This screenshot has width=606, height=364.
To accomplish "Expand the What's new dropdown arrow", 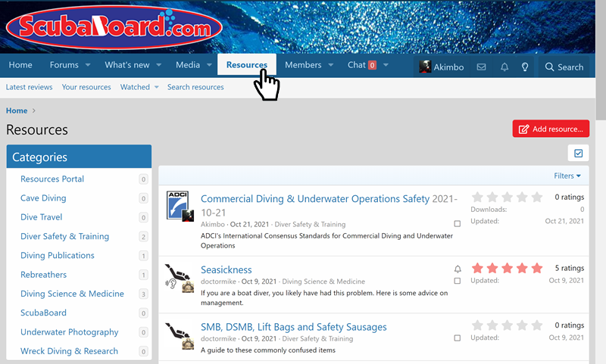I will click(x=159, y=65).
